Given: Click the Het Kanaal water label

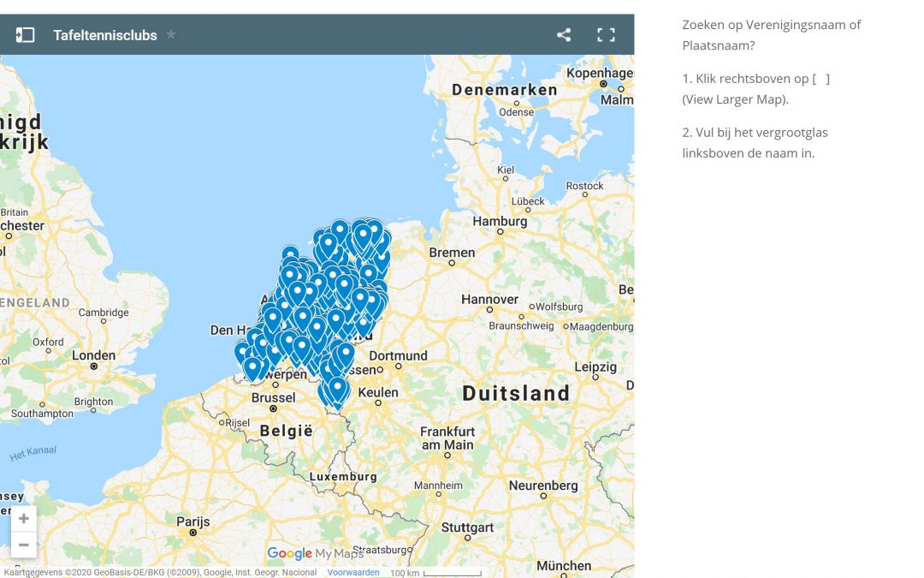Looking at the screenshot, I should [33, 453].
